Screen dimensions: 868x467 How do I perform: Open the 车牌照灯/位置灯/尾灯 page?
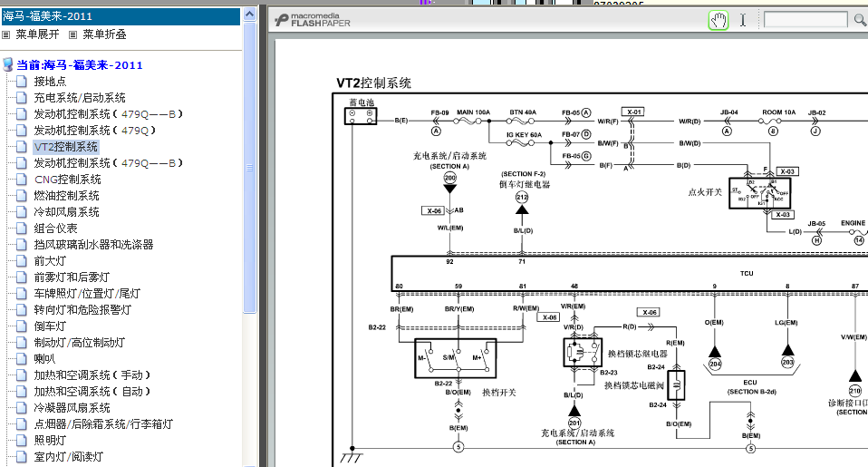87,294
